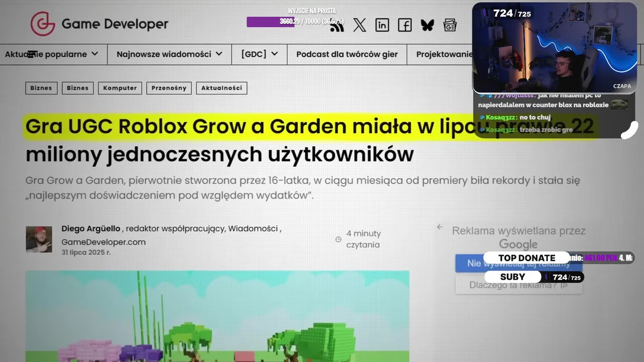Open the Bluesky butterfly icon
The image size is (644, 362).
click(427, 25)
